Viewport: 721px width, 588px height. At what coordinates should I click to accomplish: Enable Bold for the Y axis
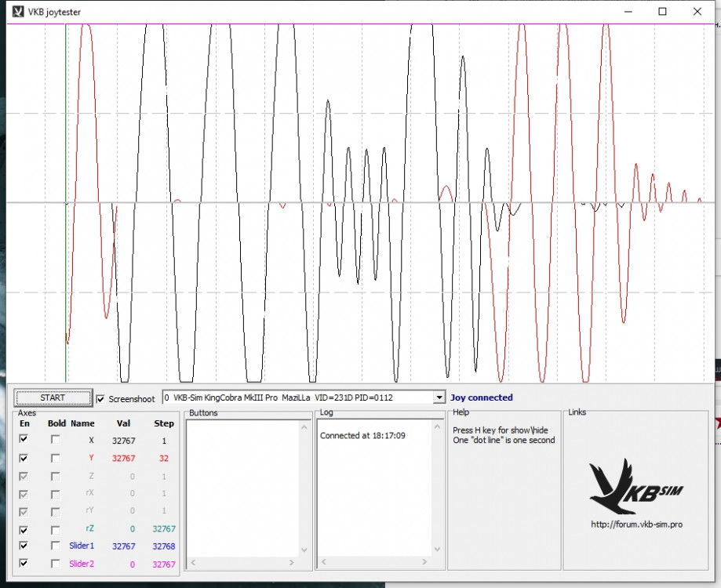56,458
